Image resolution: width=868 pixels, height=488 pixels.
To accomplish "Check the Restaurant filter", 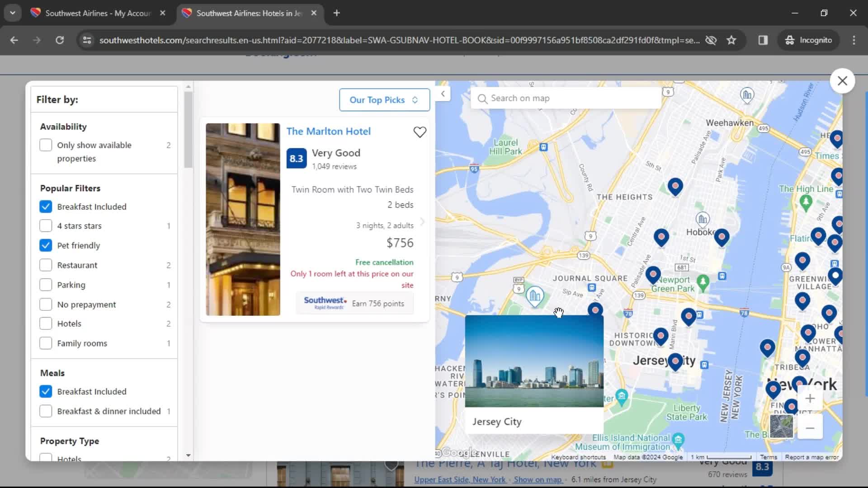I will [46, 265].
